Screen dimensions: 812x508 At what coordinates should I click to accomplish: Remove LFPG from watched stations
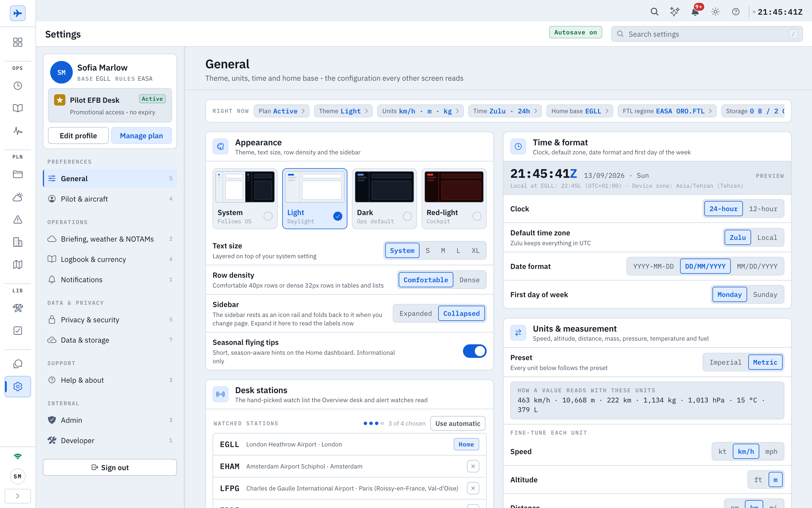pyautogui.click(x=473, y=488)
